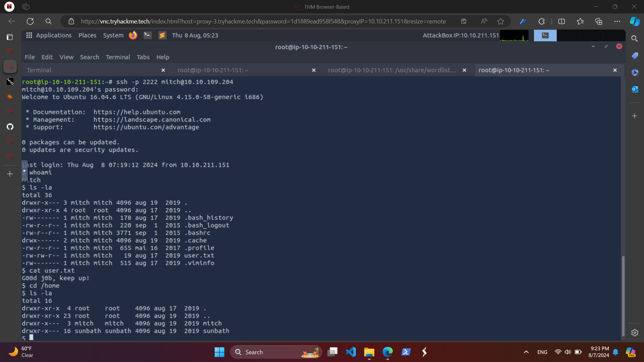Open the browser search magnifier icon
The image size is (644, 362).
[x=49, y=21]
